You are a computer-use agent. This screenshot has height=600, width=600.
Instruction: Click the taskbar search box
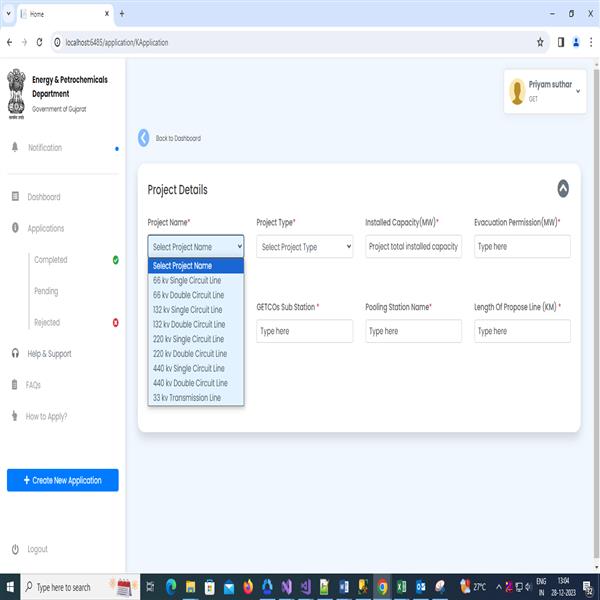(81, 587)
